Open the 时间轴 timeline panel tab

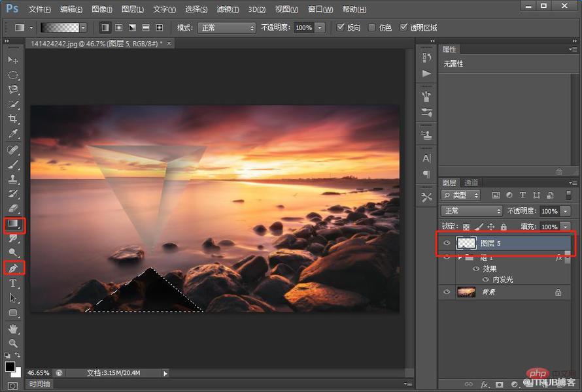click(x=39, y=384)
